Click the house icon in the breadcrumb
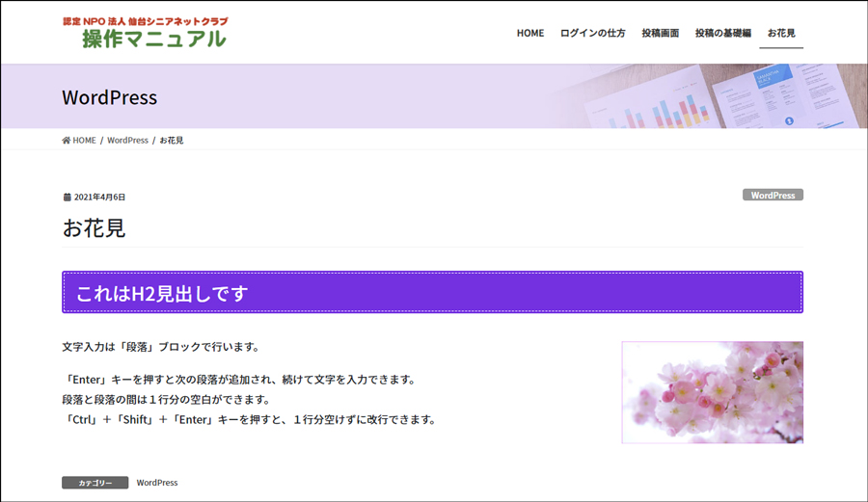The image size is (868, 502). pos(67,141)
